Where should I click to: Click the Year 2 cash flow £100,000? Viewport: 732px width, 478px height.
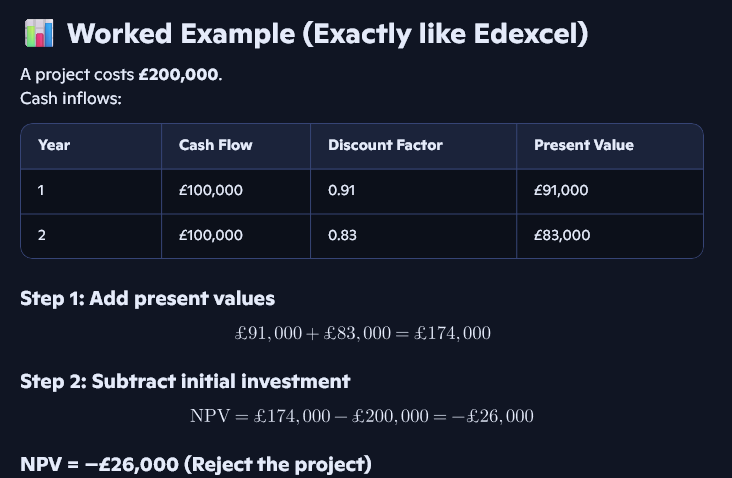coord(210,236)
